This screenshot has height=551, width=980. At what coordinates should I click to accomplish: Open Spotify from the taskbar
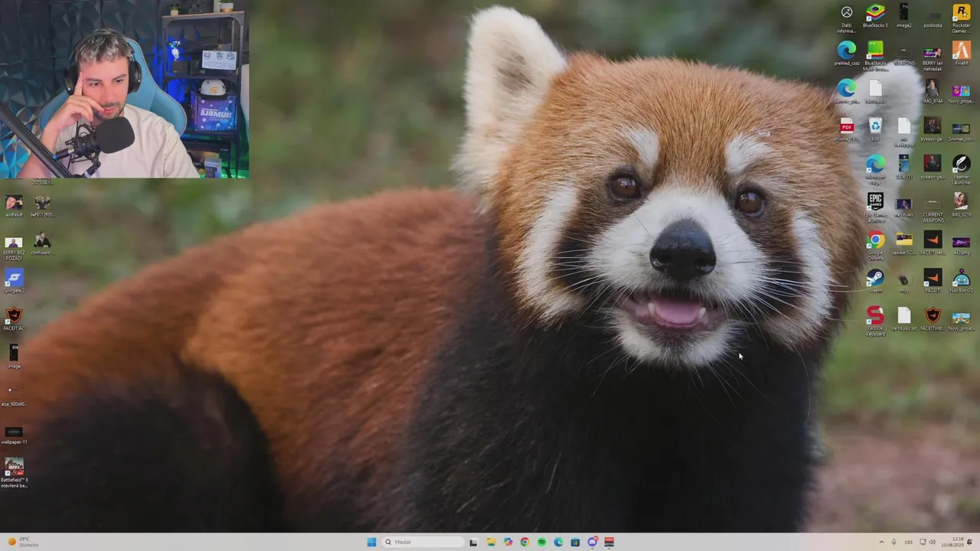pos(541,542)
